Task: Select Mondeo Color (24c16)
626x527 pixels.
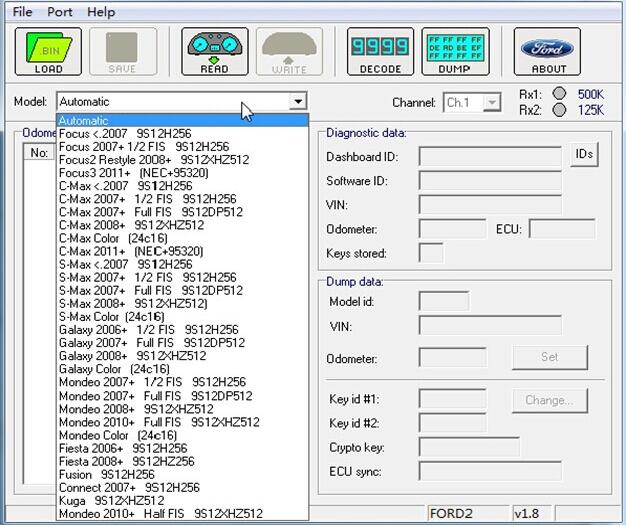Action: pyautogui.click(x=182, y=435)
